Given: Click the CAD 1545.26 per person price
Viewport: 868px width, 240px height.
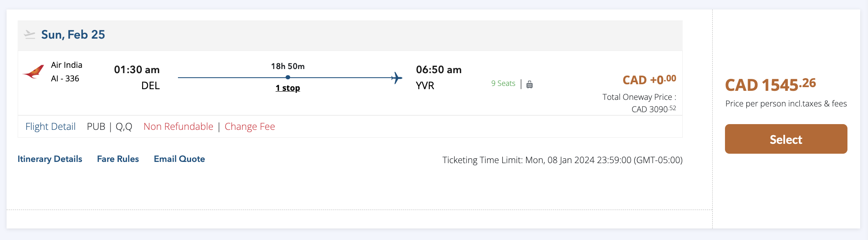Looking at the screenshot, I should click(x=770, y=85).
